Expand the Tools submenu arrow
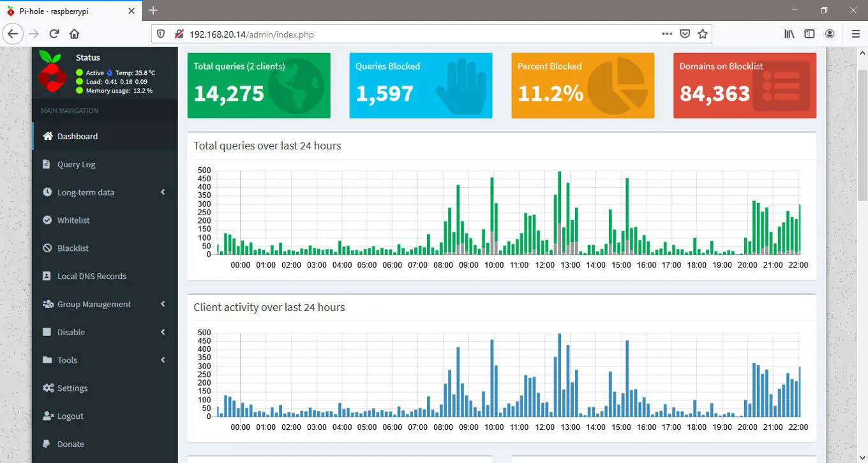 point(163,360)
